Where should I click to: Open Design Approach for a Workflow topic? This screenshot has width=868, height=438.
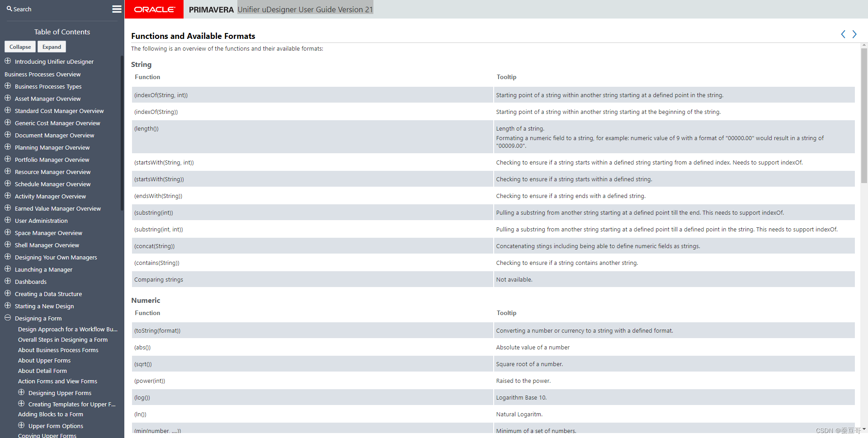[68, 330]
